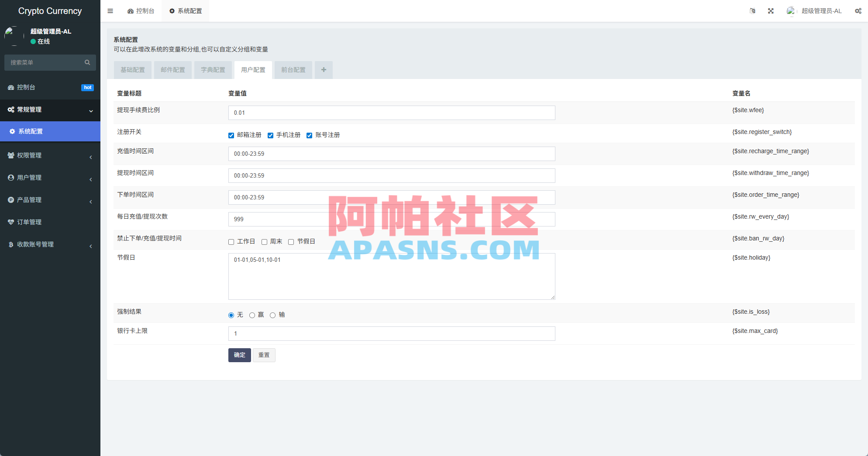
Task: Expand the 产品管理 menu arrow
Action: (91, 202)
